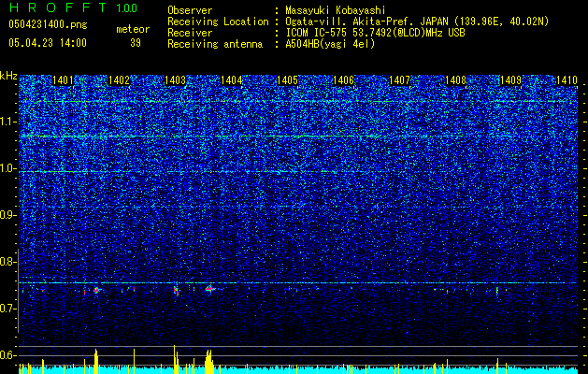This screenshot has width=588, height=374.
Task: Click the 1.1 frequency axis label
Action: pyautogui.click(x=7, y=122)
